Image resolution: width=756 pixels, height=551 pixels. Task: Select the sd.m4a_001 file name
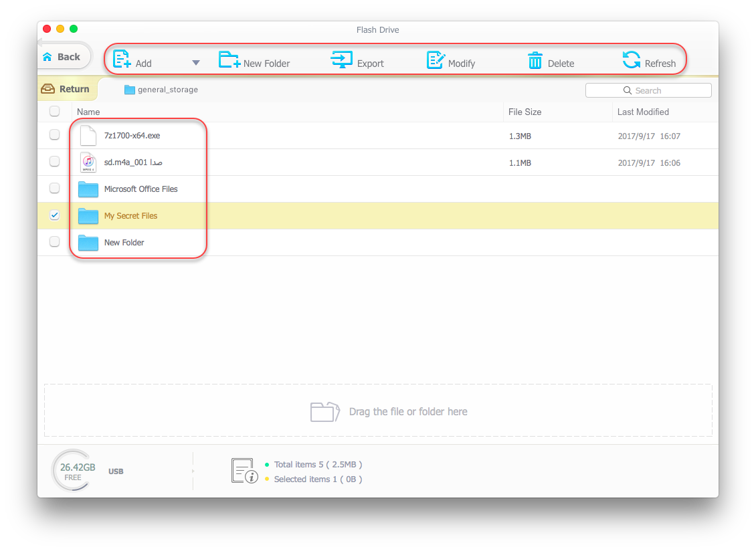[x=133, y=162]
